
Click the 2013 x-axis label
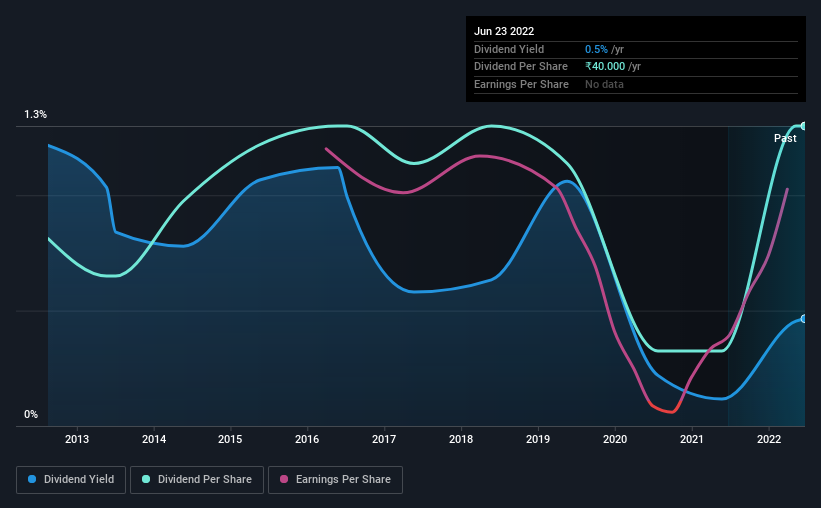[77, 439]
